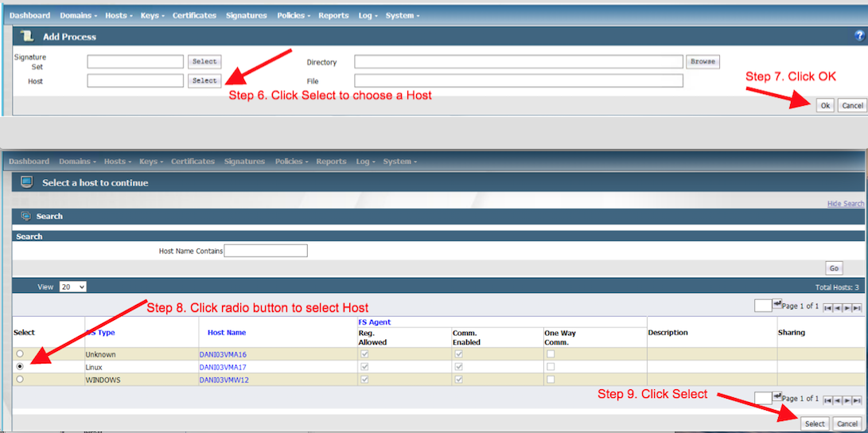Click the monitor icon beside Select a host
The height and width of the screenshot is (433, 868).
27,182
